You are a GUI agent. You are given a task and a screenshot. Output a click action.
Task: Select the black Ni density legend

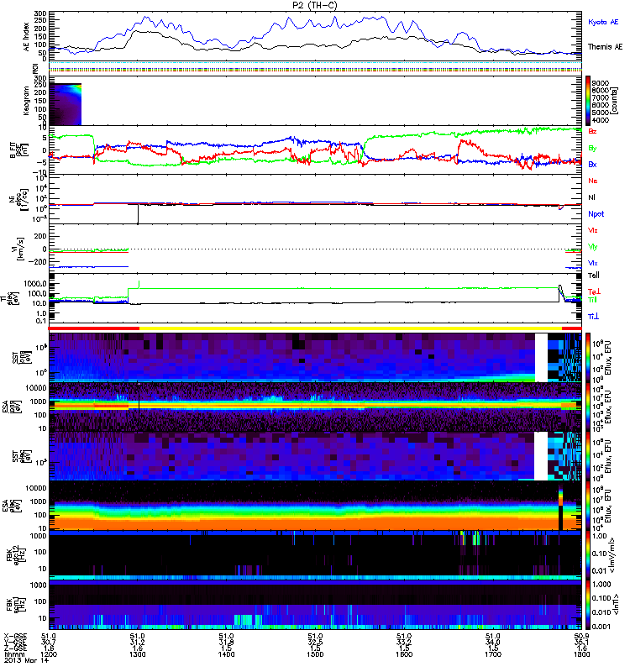(592, 197)
